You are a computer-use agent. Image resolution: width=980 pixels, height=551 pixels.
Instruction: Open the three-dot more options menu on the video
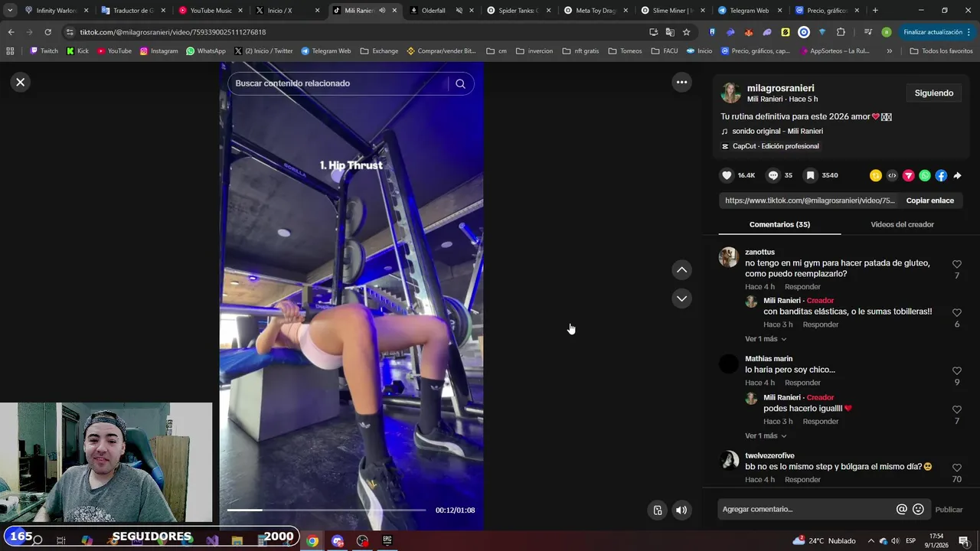coord(681,82)
